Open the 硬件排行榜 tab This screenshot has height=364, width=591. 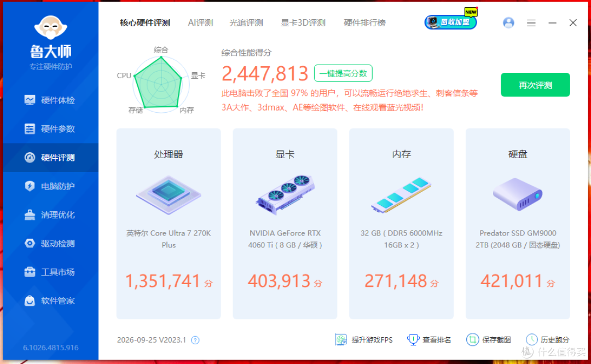(364, 23)
